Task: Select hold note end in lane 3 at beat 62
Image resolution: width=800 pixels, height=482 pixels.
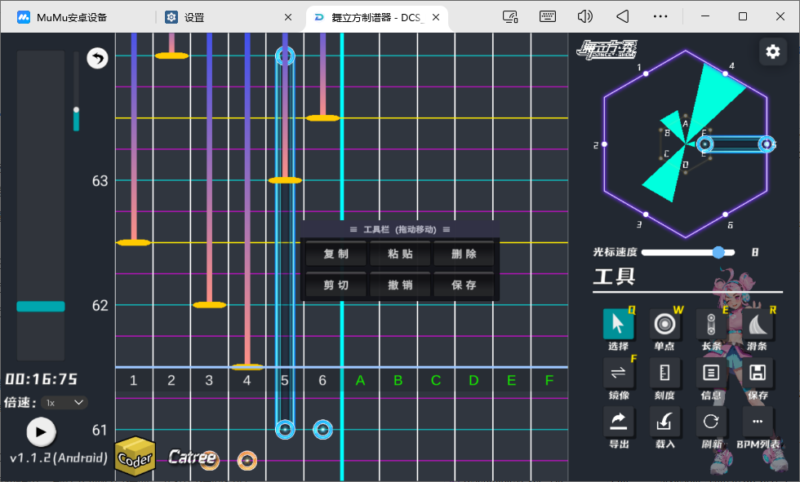Action: tap(209, 305)
